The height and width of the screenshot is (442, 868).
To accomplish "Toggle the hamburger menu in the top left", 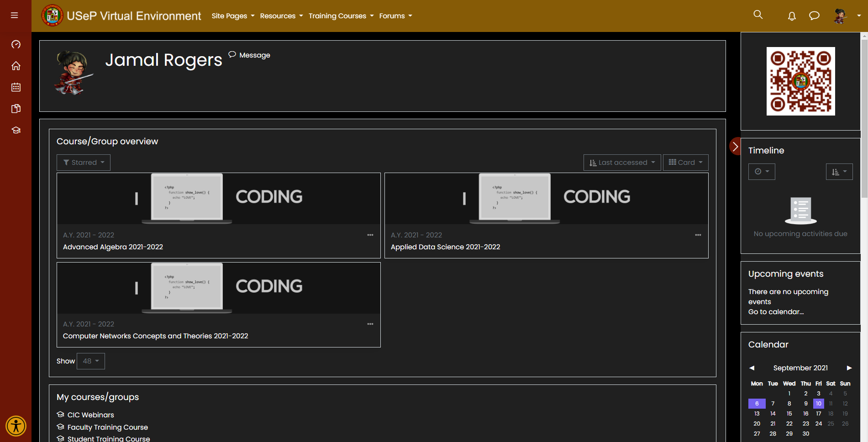I will point(14,15).
